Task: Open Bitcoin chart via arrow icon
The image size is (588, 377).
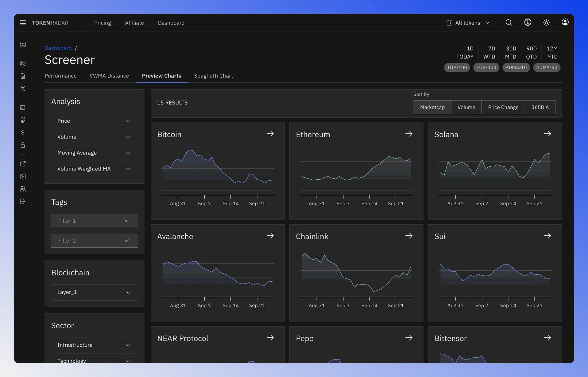Action: [x=270, y=134]
